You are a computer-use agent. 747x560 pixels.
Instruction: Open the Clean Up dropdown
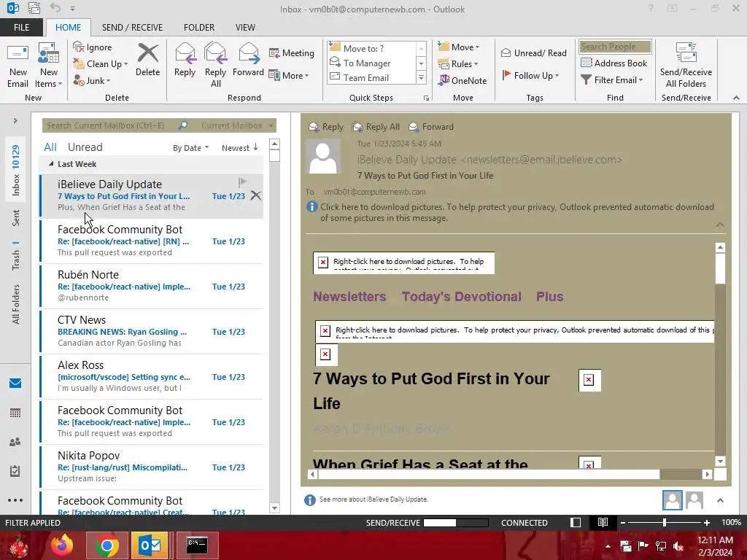[x=101, y=64]
